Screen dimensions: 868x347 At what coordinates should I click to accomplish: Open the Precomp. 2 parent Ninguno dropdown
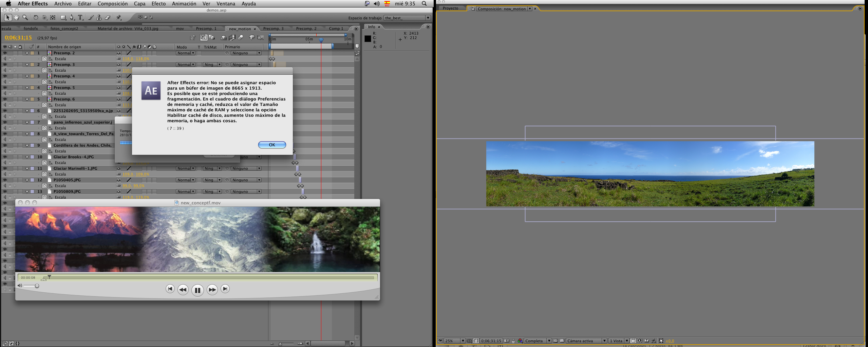[246, 53]
